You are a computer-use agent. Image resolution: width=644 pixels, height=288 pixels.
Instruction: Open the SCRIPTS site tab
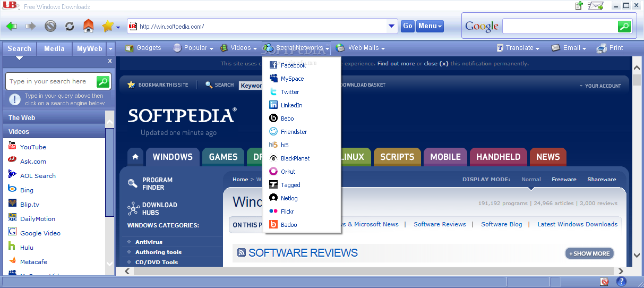pyautogui.click(x=397, y=157)
